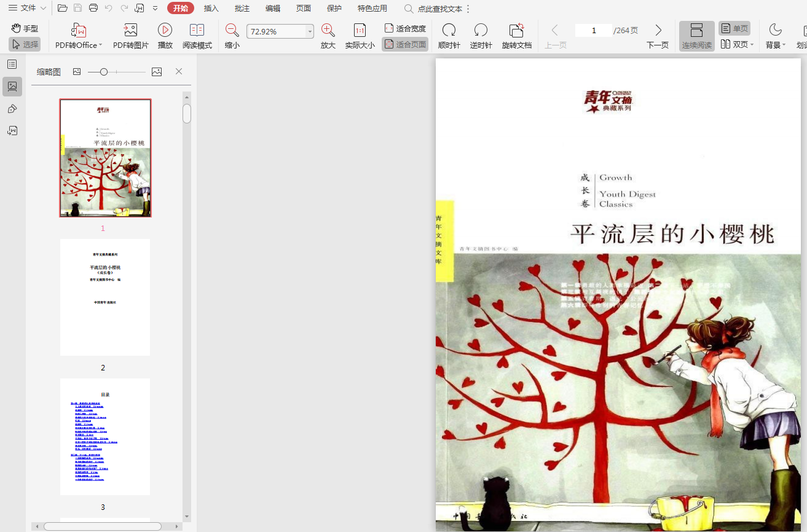Set view to 实际大小
This screenshot has height=532, width=807.
tap(360, 37)
